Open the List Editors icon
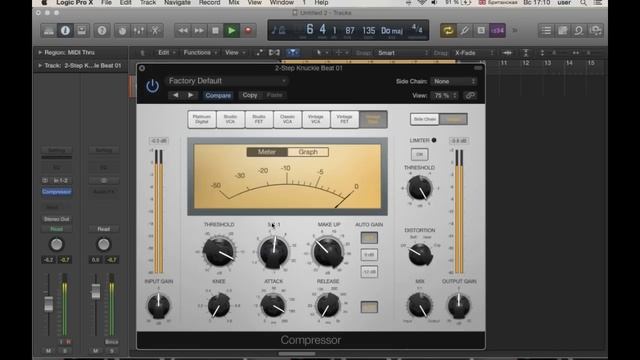This screenshot has height=360, width=640. tap(546, 31)
